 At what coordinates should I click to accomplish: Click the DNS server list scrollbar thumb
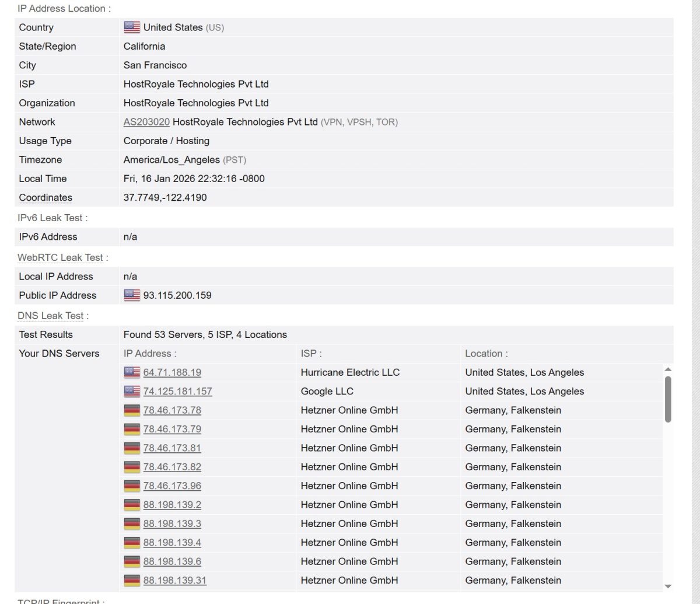[668, 399]
